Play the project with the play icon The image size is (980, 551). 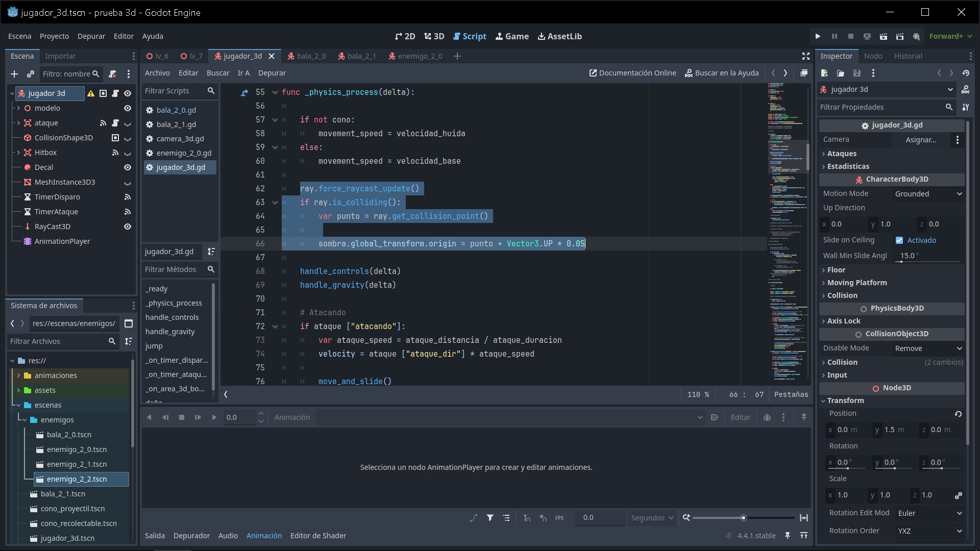click(x=817, y=36)
